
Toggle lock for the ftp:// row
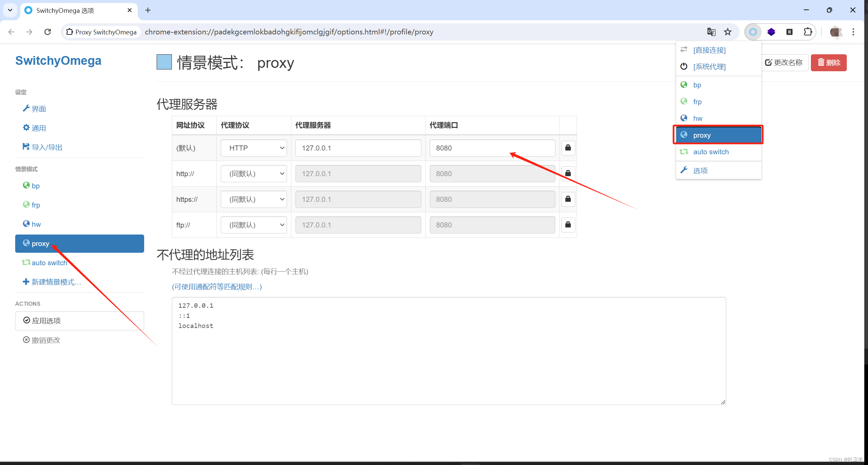click(568, 225)
